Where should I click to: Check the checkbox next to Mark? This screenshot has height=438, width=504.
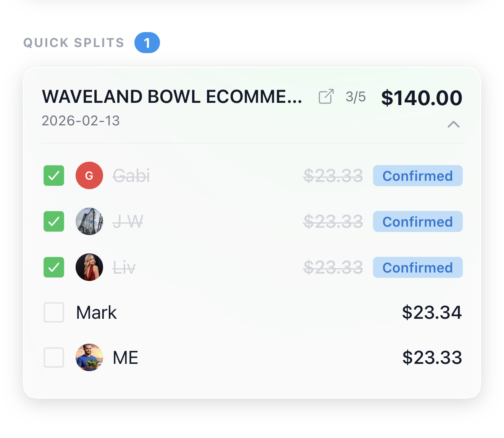53,312
